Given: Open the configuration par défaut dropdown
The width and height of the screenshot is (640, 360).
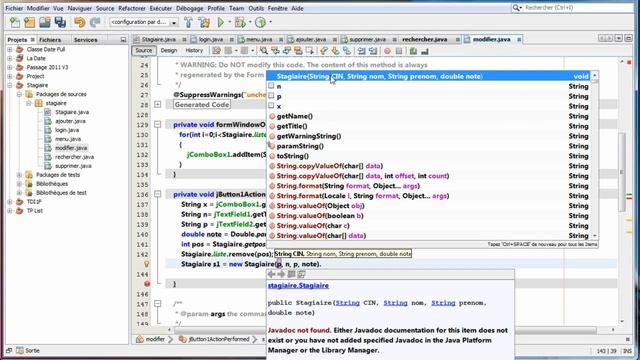Looking at the screenshot, I should tap(174, 22).
